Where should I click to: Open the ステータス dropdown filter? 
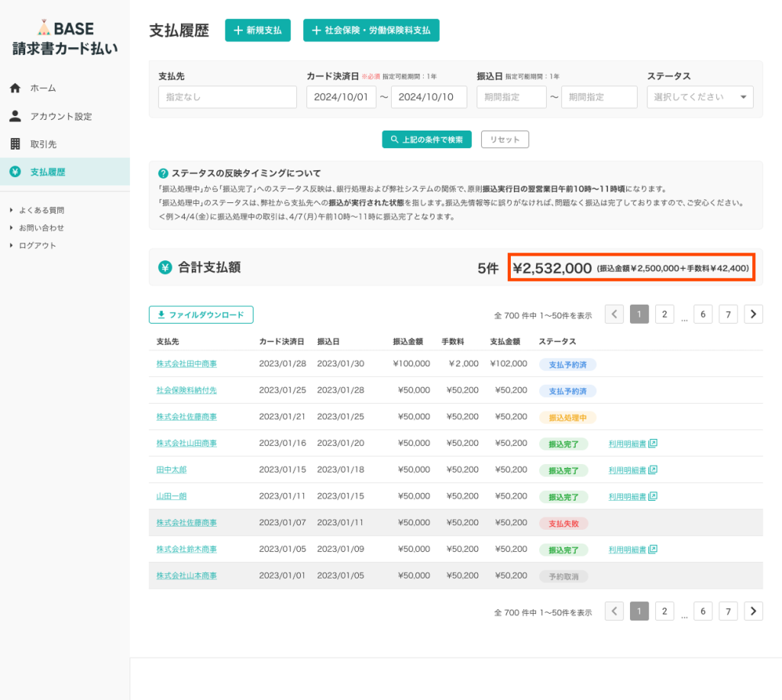700,97
